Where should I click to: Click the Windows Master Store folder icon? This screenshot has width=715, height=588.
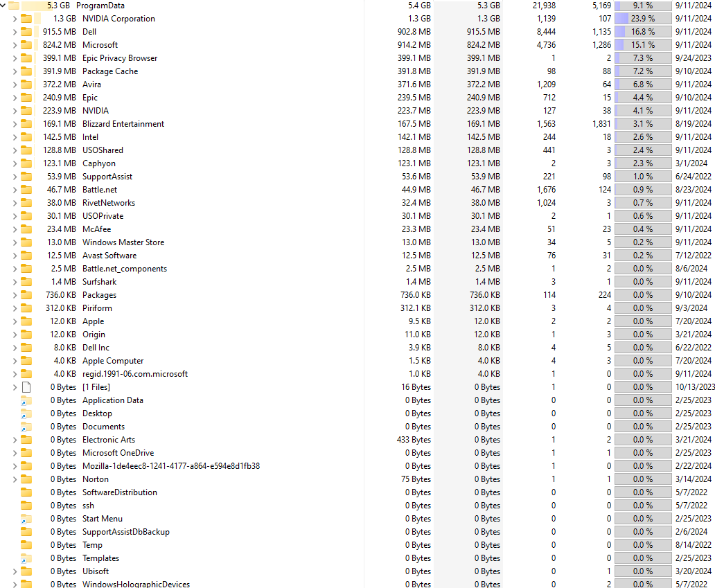click(26, 242)
